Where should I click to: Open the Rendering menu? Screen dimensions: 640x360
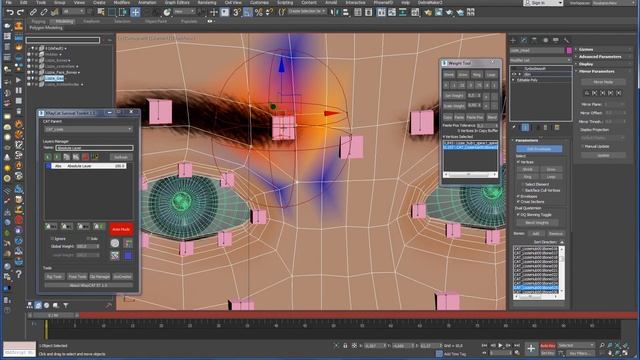[207, 2]
